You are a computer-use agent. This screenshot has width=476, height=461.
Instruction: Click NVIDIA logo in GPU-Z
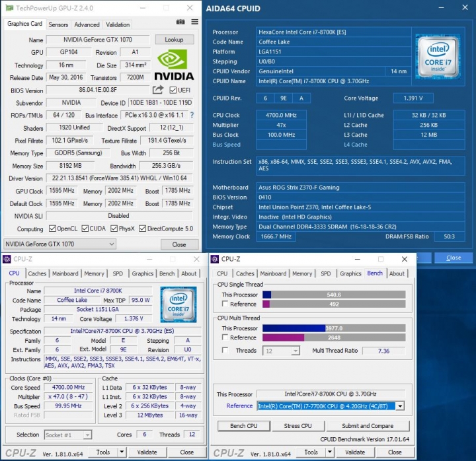(174, 65)
